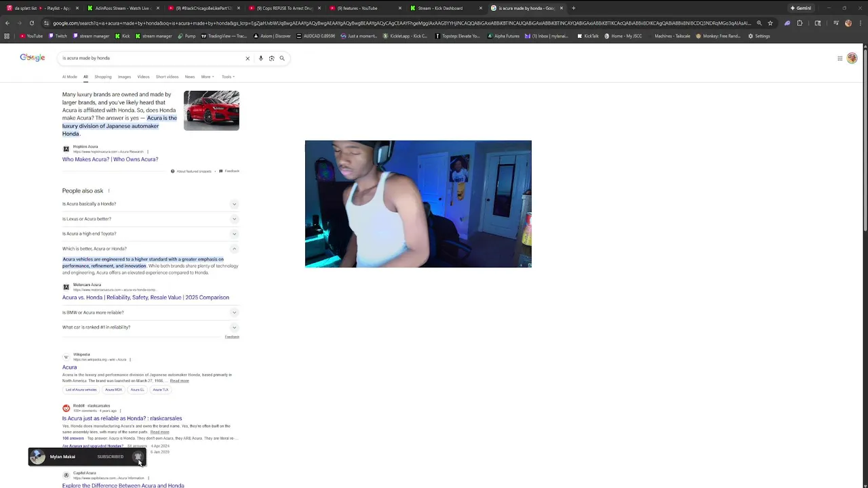868x488 pixels.
Task: Open 'Explore the Difference Between Acura and Honda' link
Action: [123, 485]
